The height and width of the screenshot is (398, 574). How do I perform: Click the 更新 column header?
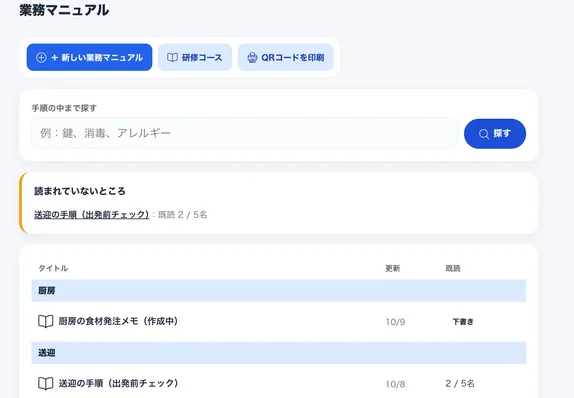pos(392,268)
